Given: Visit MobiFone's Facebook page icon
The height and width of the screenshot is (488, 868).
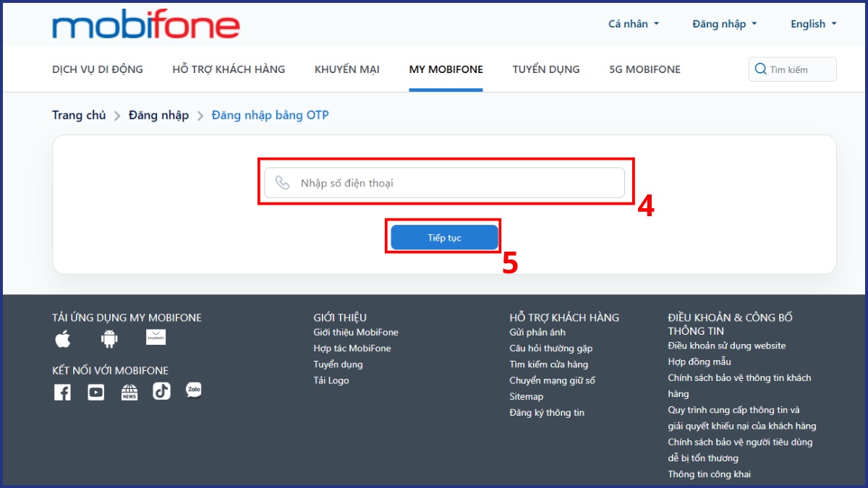Looking at the screenshot, I should 62,392.
